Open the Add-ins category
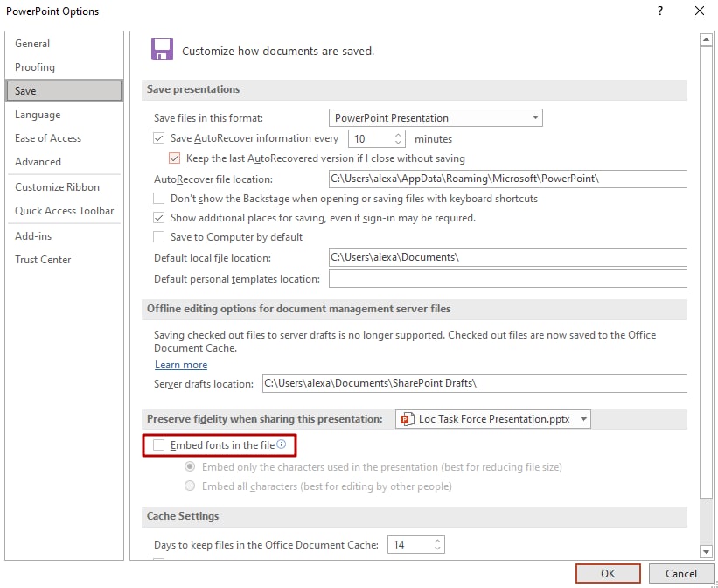The width and height of the screenshot is (718, 588). click(64, 236)
